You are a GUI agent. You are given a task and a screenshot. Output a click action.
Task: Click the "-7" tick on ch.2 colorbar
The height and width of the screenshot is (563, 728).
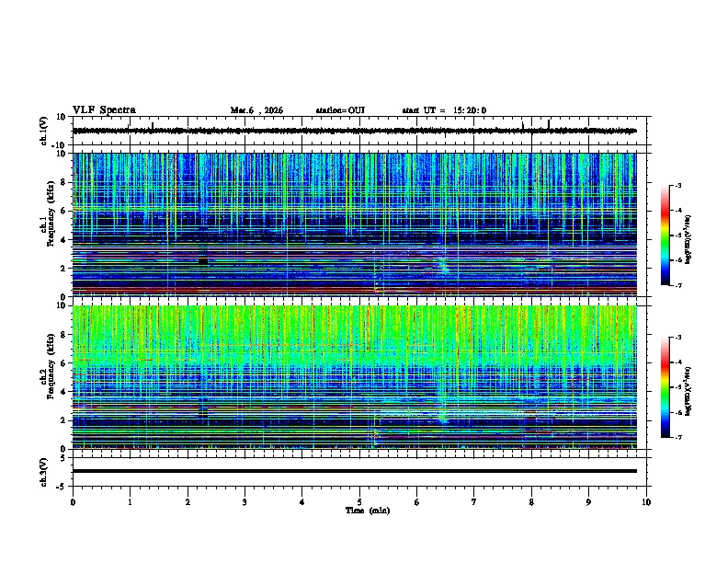(677, 437)
